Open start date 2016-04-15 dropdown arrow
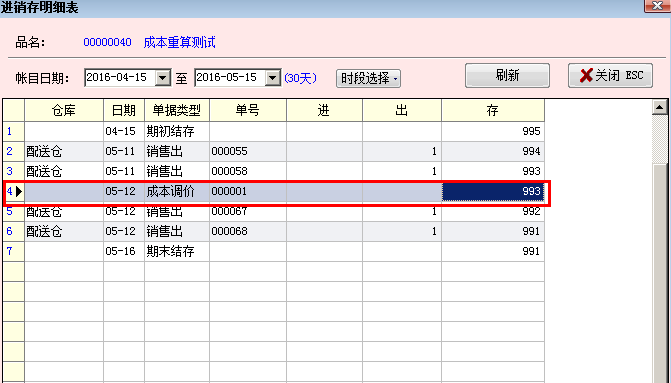This screenshot has width=671, height=383. tap(163, 77)
